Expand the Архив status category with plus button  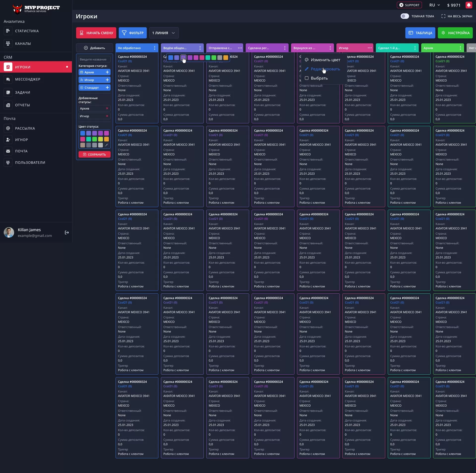pos(107,72)
